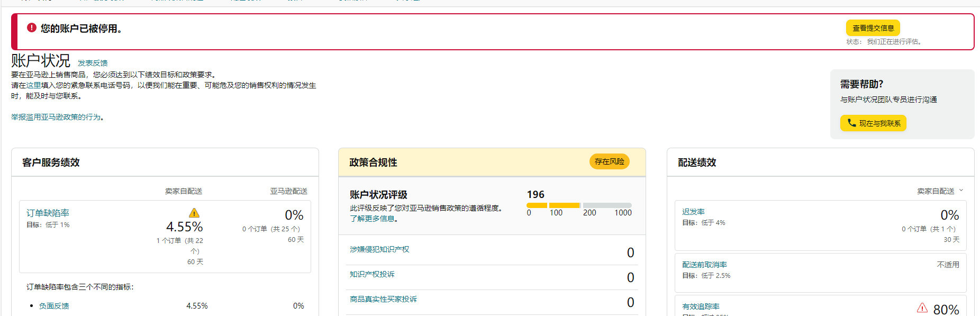This screenshot has height=316, width=980.
Task: Open the 涉嫌侵犯知识产权 row link
Action: [379, 249]
